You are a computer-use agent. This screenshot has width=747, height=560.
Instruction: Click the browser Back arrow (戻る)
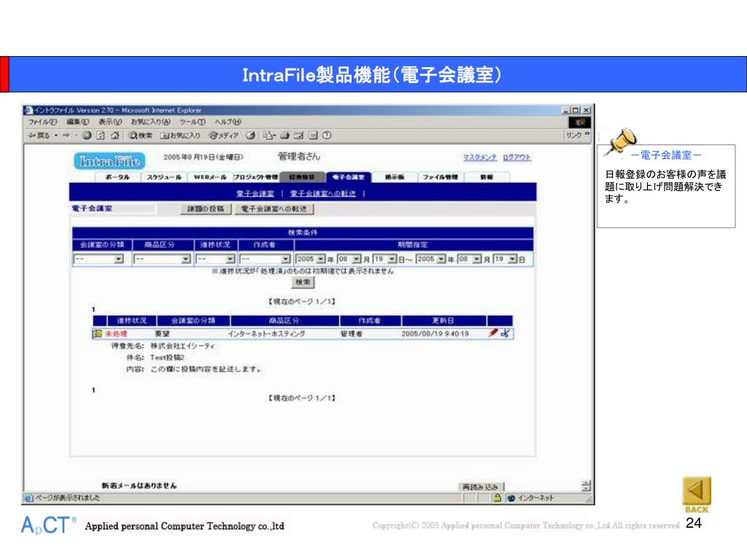[x=39, y=135]
